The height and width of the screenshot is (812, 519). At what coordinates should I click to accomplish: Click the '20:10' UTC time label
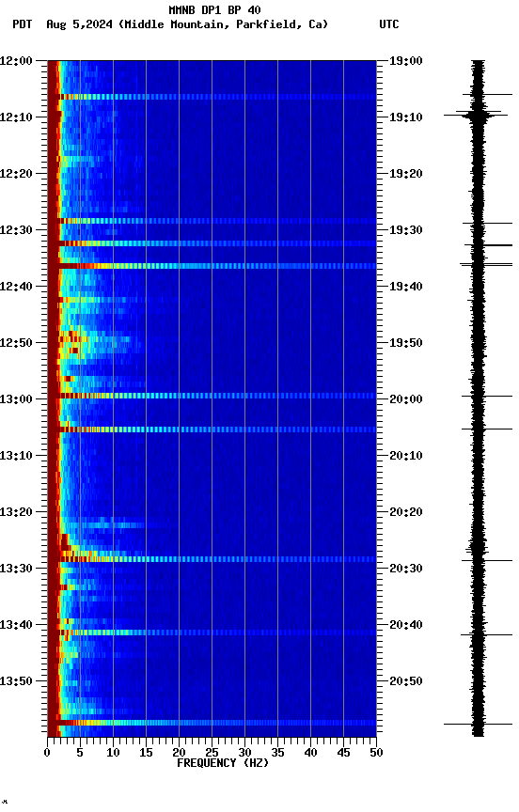[406, 456]
